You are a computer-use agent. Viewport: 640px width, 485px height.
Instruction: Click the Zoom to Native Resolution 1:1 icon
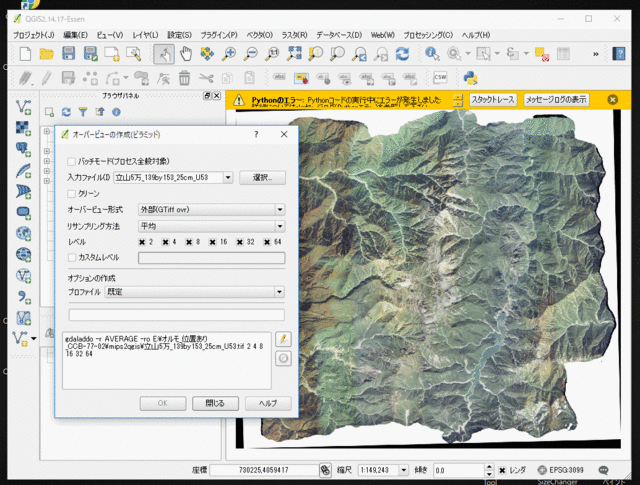point(272,54)
